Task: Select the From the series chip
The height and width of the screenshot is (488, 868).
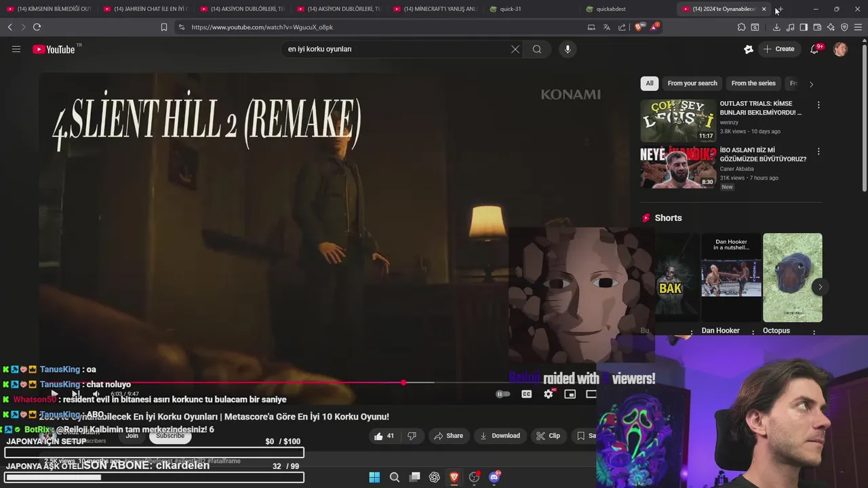Action: 753,83
